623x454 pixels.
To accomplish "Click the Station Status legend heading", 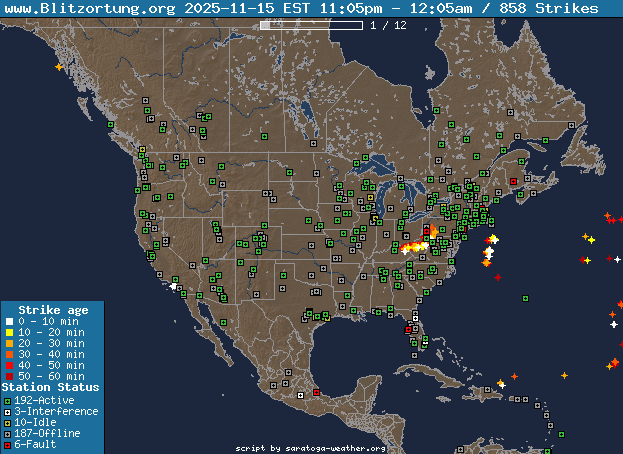I will (x=51, y=388).
